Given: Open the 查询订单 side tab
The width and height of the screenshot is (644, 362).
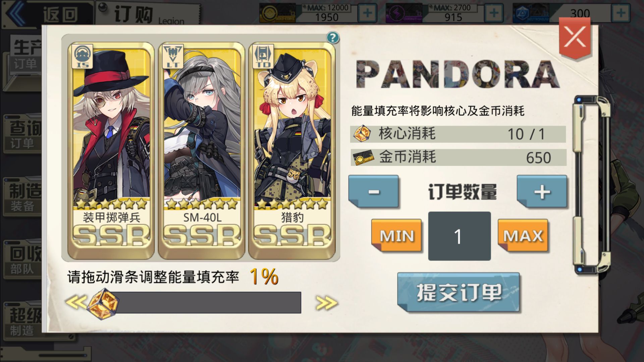Looking at the screenshot, I should tap(23, 134).
